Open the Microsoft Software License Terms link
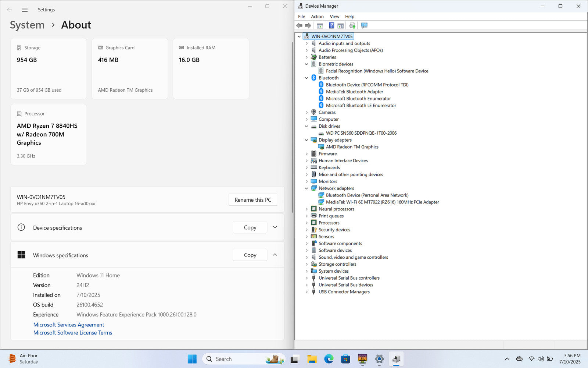Screen dimensions: 588x368 pos(73,333)
